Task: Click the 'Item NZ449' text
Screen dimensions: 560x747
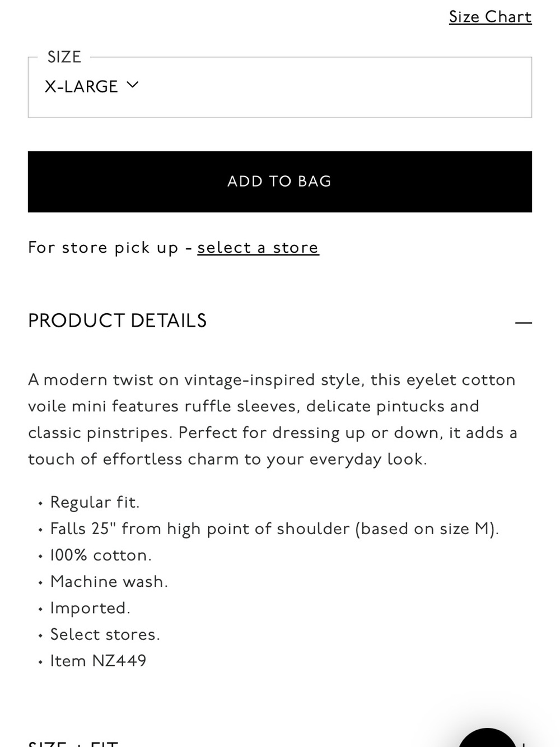Action: (x=99, y=661)
